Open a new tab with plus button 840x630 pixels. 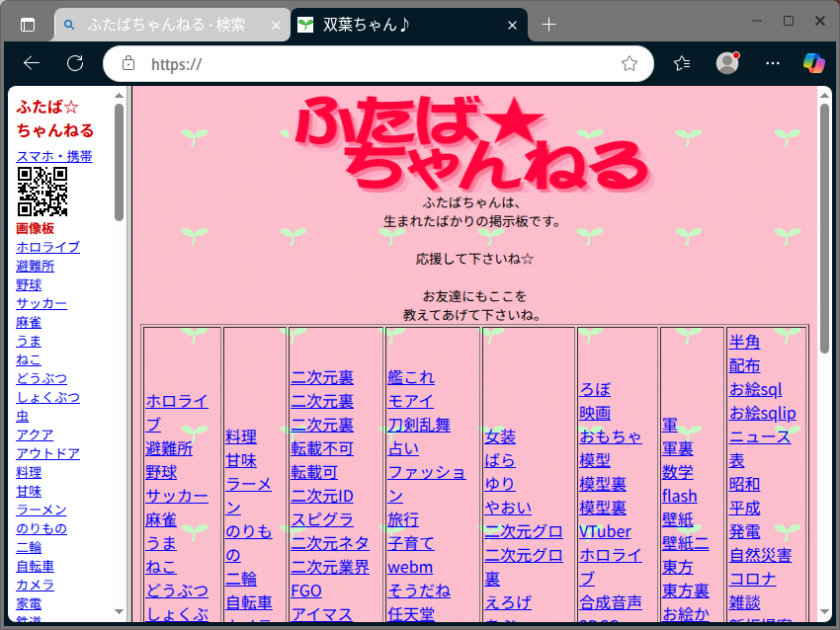pos(549,25)
